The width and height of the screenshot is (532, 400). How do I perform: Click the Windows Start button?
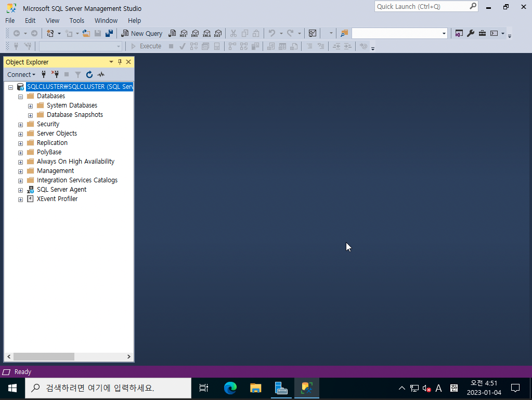[x=12, y=388]
